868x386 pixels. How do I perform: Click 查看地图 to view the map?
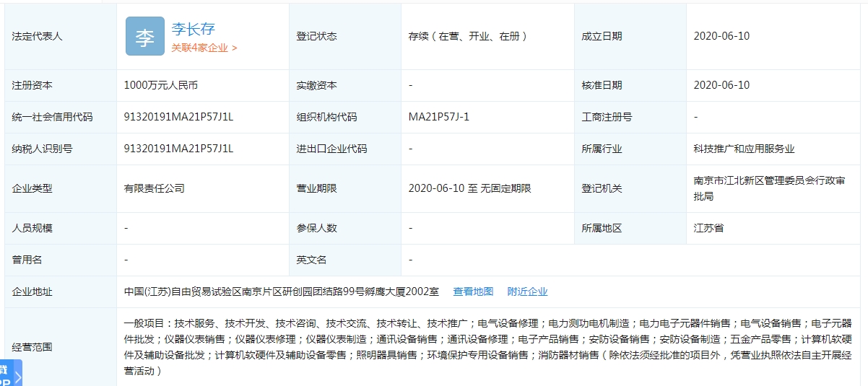point(473,291)
